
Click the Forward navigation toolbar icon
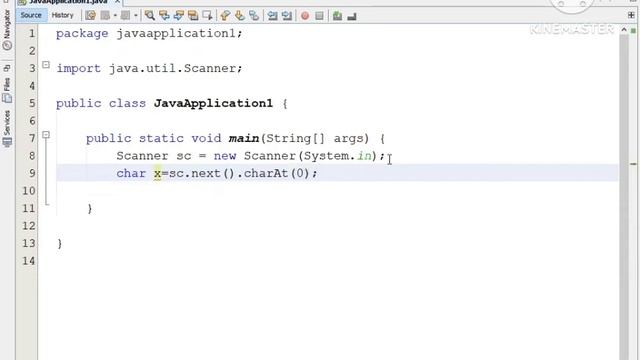pos(125,16)
